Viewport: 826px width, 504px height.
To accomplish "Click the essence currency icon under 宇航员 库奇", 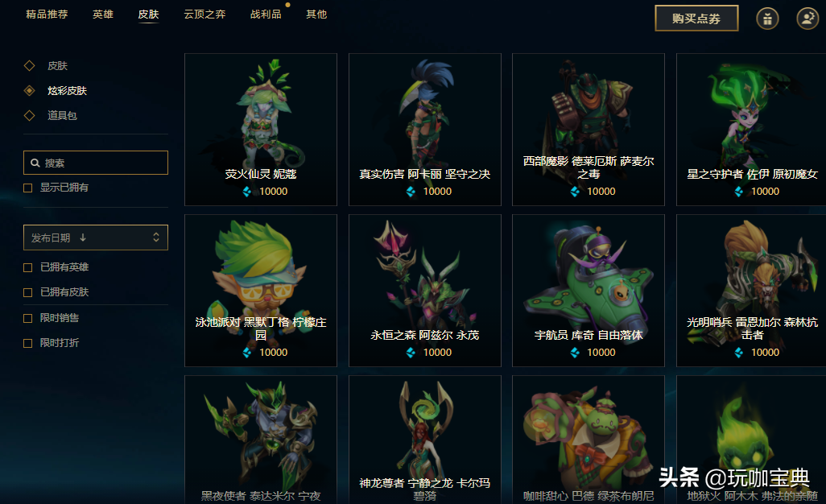I will [575, 353].
